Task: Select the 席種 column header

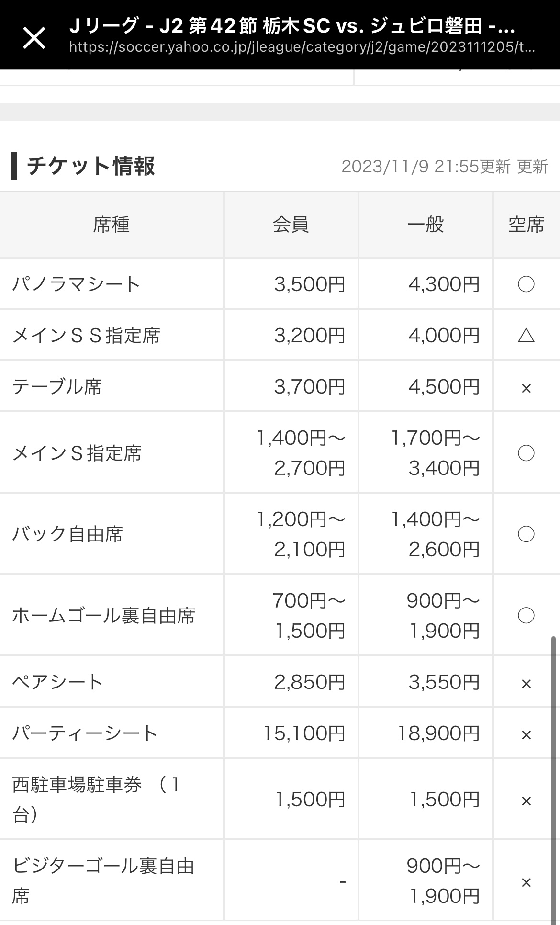Action: [x=112, y=225]
